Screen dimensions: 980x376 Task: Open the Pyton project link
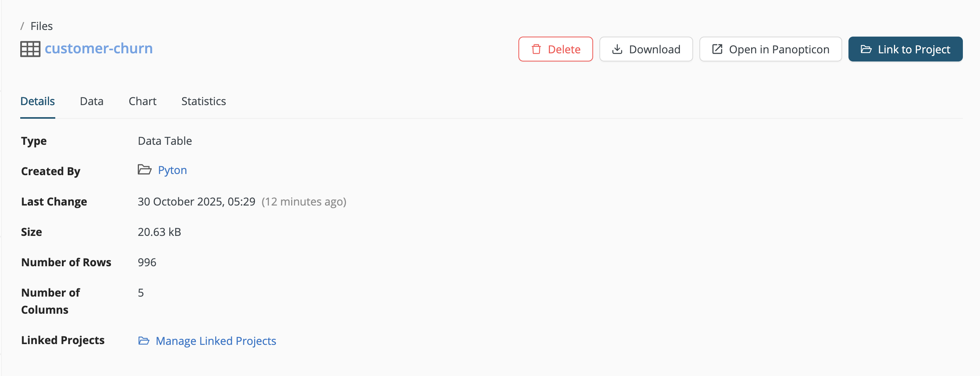click(172, 170)
